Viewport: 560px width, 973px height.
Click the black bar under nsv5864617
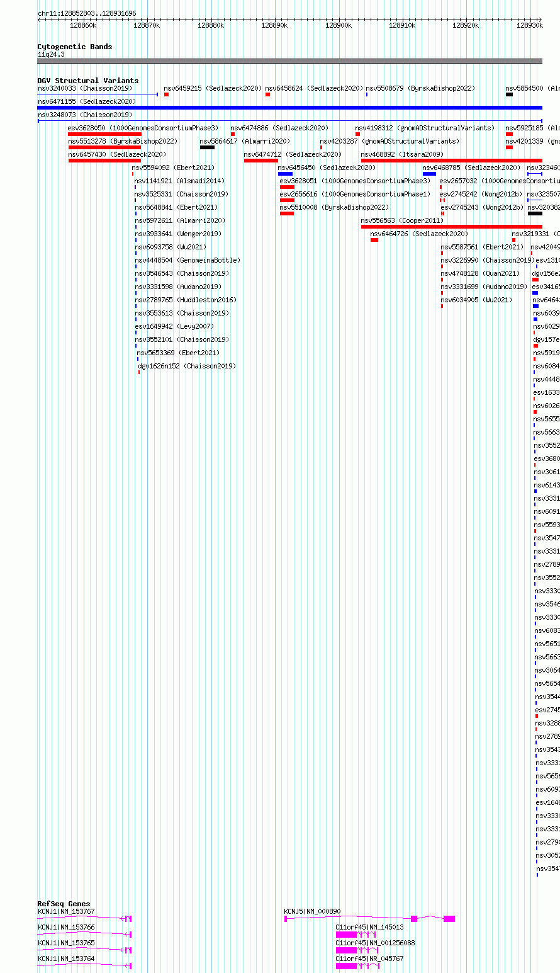click(207, 147)
